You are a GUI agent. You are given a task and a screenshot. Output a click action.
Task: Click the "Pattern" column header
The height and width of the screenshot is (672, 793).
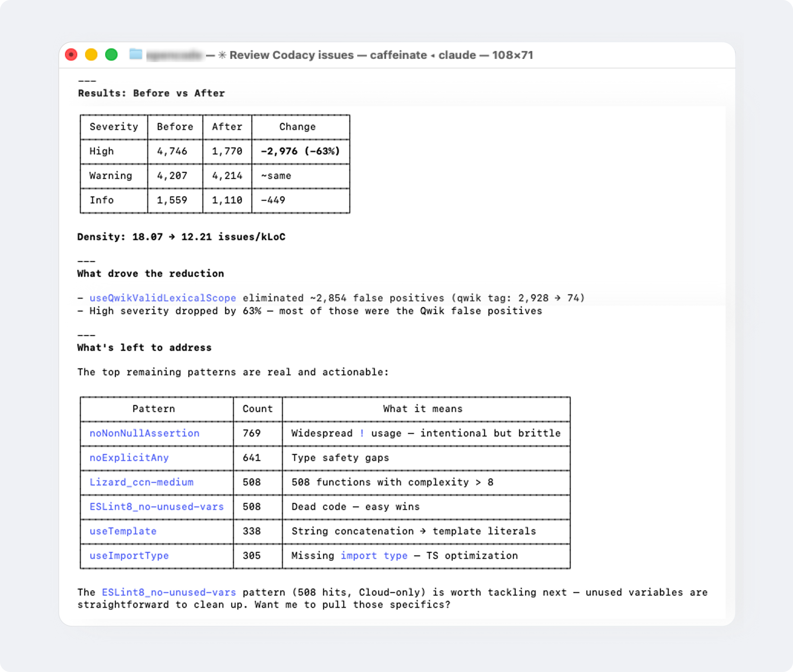click(x=154, y=409)
